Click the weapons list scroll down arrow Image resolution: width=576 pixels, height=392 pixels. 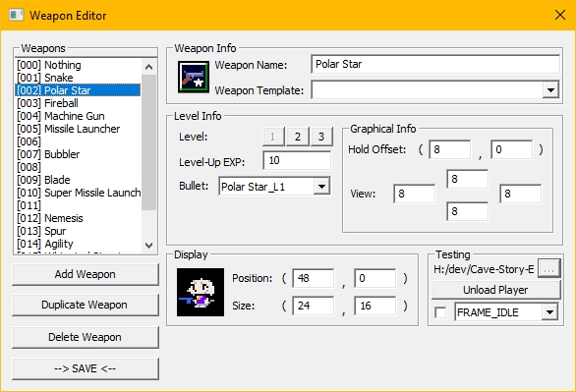148,246
